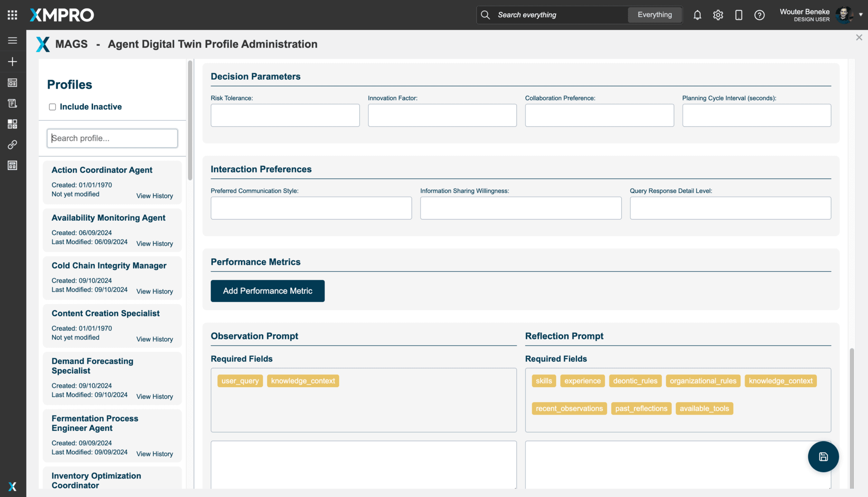Enable the Include Inactive checkbox

coord(52,107)
